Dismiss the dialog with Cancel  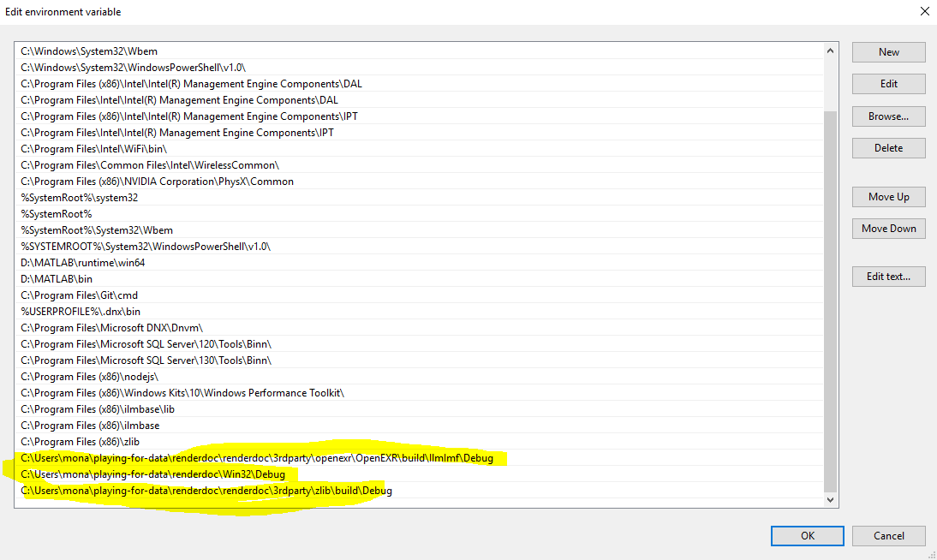(x=888, y=535)
